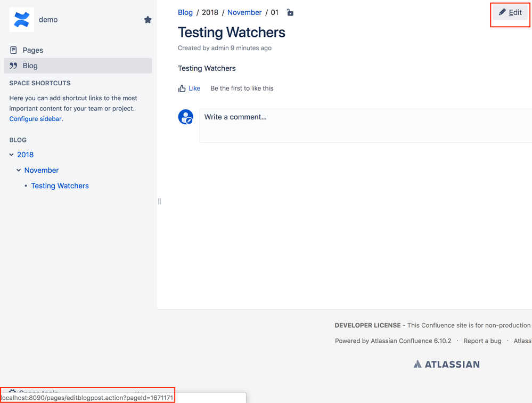Collapse the November blog tree node
The image size is (532, 403).
(18, 170)
